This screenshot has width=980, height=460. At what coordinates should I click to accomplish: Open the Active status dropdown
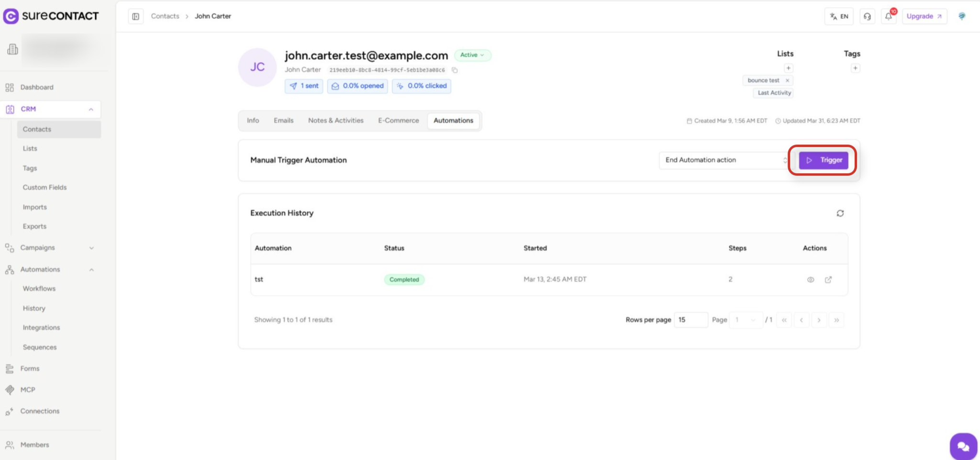pos(472,55)
